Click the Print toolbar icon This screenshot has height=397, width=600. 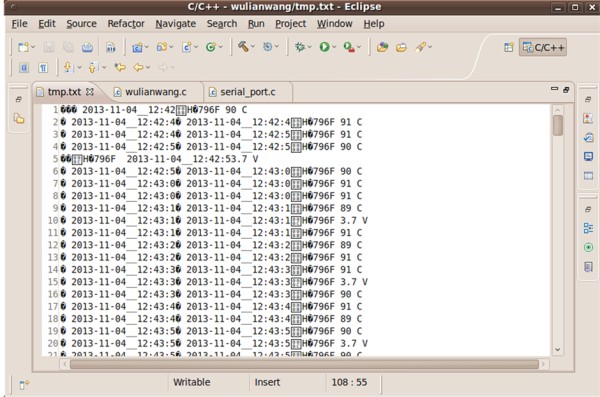pyautogui.click(x=87, y=47)
